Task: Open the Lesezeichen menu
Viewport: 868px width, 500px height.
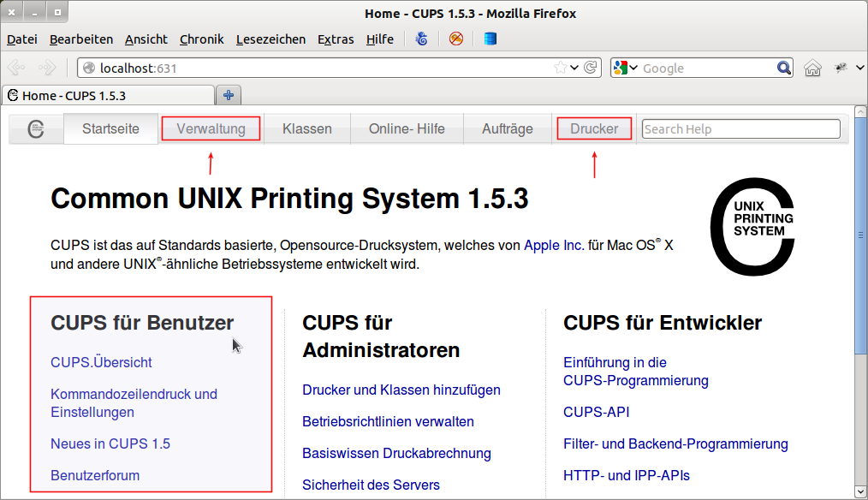Action: [x=271, y=39]
